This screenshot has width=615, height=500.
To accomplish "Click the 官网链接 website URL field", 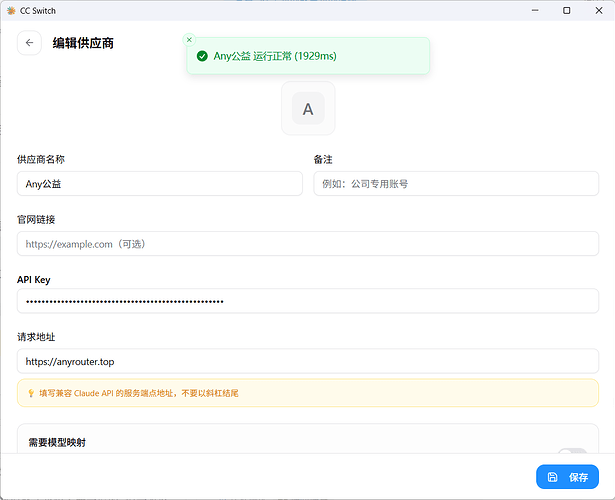I will 308,244.
